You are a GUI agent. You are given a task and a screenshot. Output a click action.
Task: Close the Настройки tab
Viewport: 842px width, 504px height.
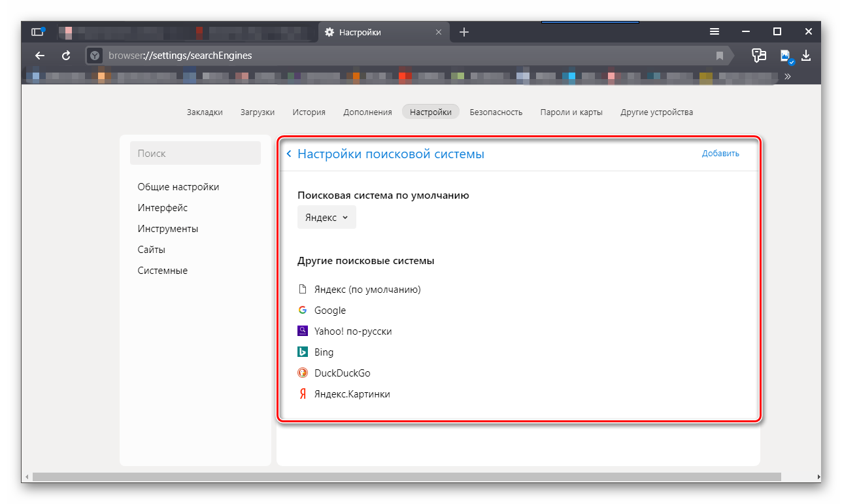tap(439, 32)
